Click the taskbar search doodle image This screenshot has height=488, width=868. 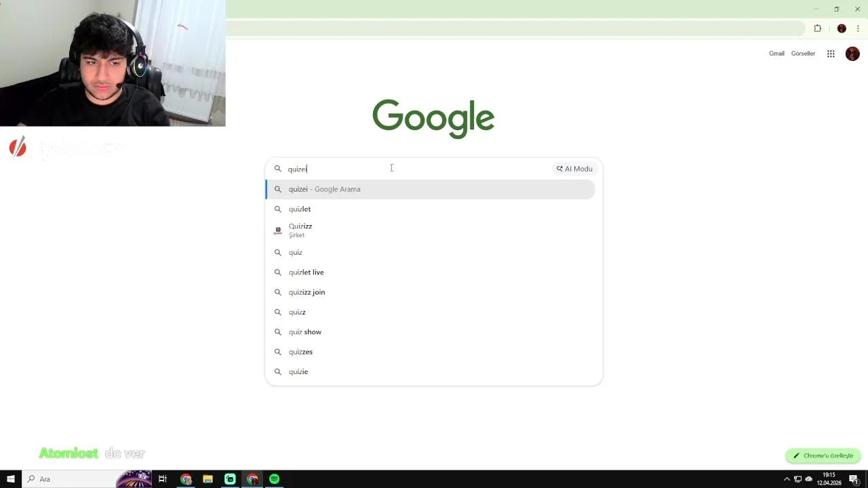click(134, 479)
